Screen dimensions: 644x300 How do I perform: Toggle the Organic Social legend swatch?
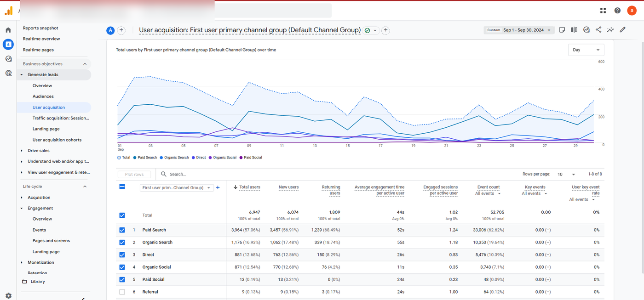[x=211, y=158]
